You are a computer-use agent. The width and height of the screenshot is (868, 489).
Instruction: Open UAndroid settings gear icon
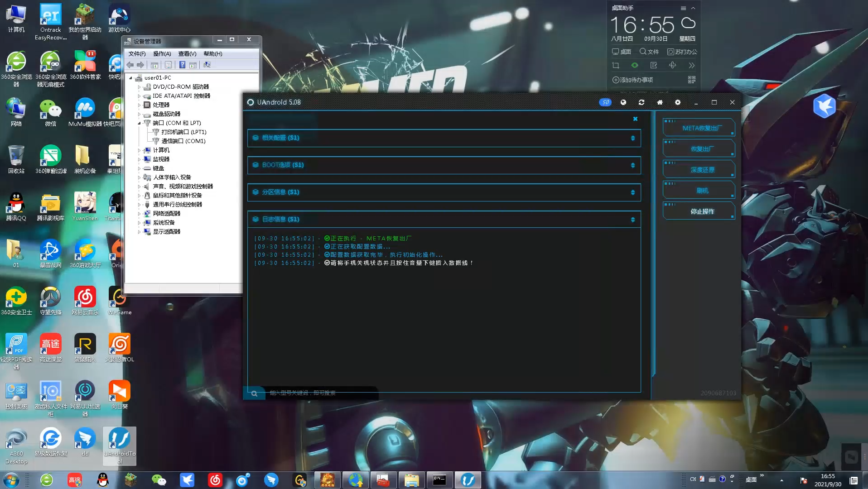(678, 102)
